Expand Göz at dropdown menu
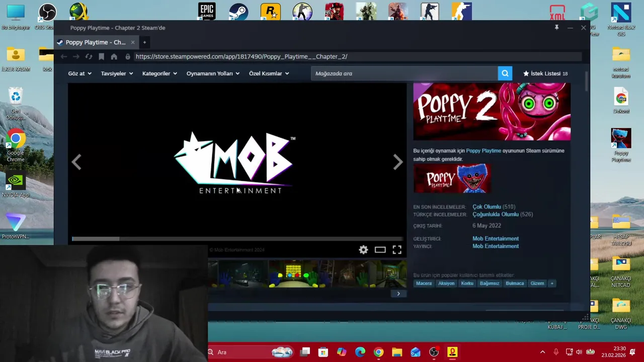This screenshot has width=644, height=362. 79,73
